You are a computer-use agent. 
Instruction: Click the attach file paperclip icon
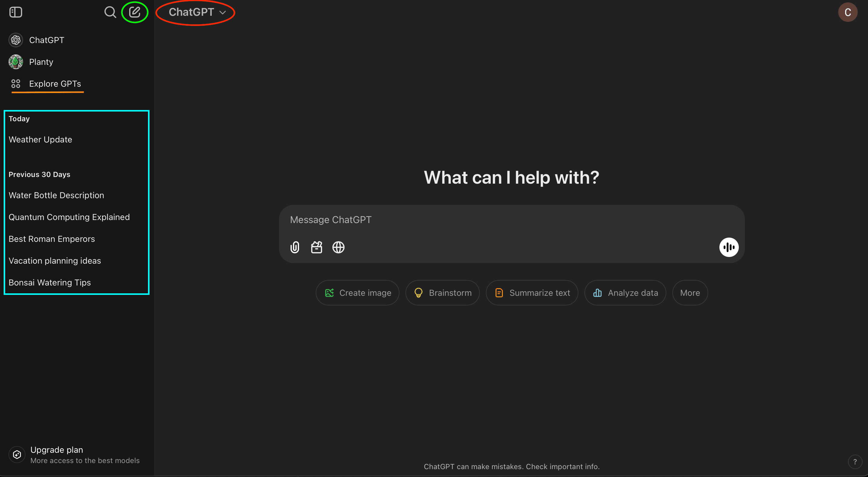pyautogui.click(x=294, y=247)
